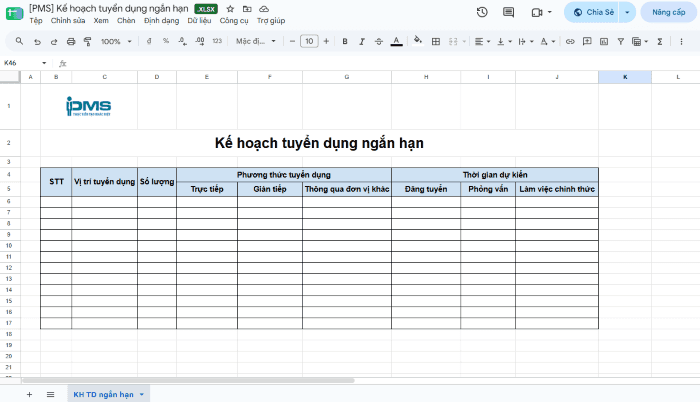The image size is (700, 402).
Task: Open text wrapping dropdown
Action: click(x=525, y=42)
